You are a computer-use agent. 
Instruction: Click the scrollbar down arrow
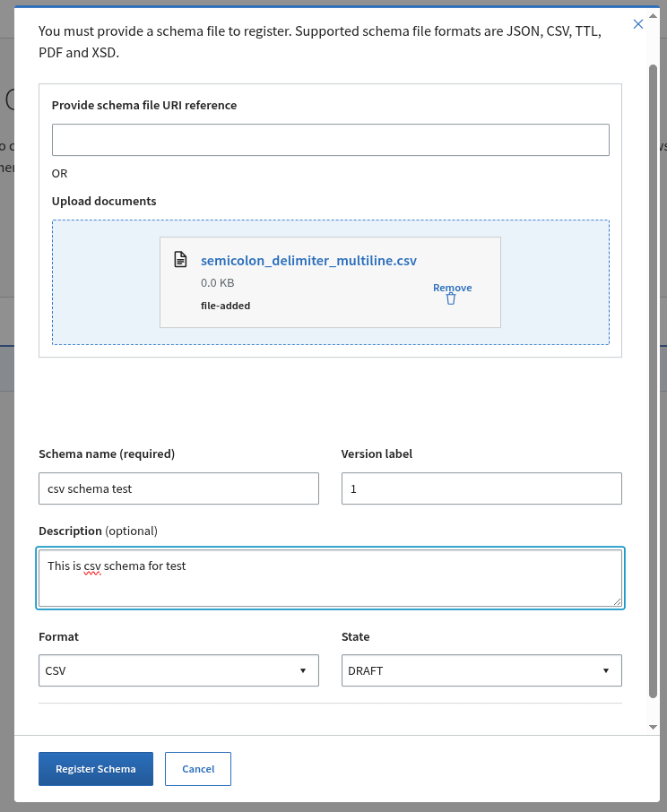coord(653,727)
